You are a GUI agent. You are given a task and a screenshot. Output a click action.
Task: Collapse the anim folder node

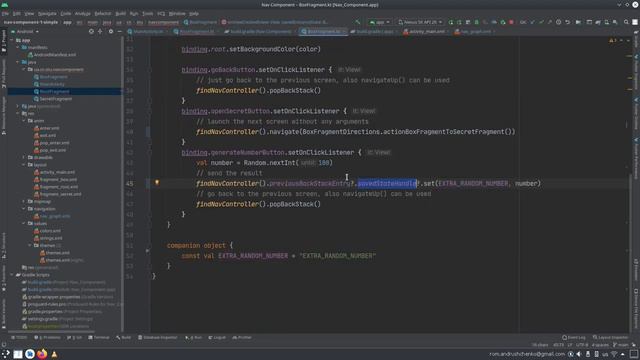[24, 121]
